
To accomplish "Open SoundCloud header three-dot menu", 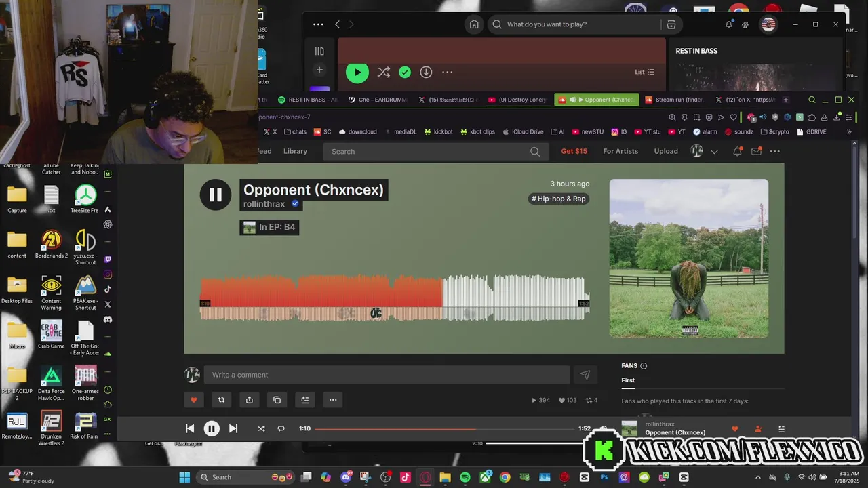I will click(x=775, y=151).
